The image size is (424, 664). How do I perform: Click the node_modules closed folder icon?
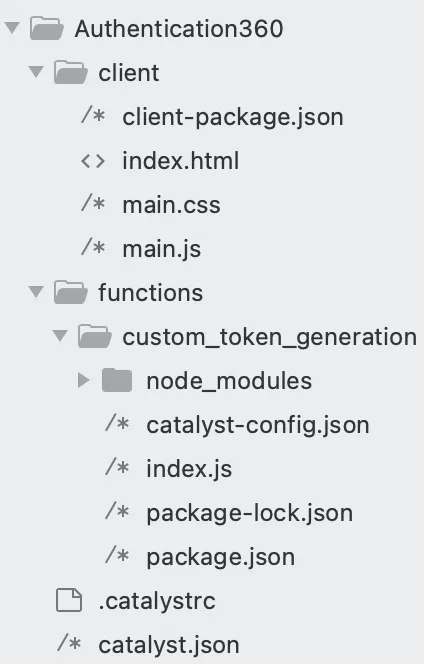point(117,380)
